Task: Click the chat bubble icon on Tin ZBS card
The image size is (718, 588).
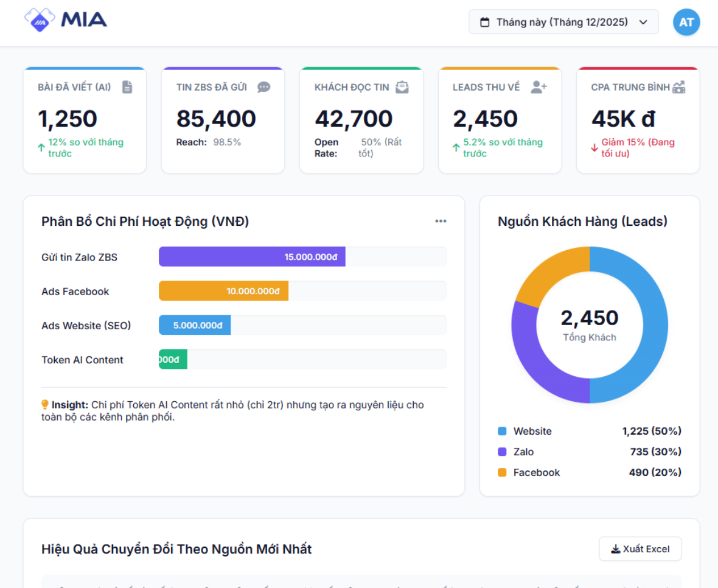Action: pyautogui.click(x=263, y=87)
